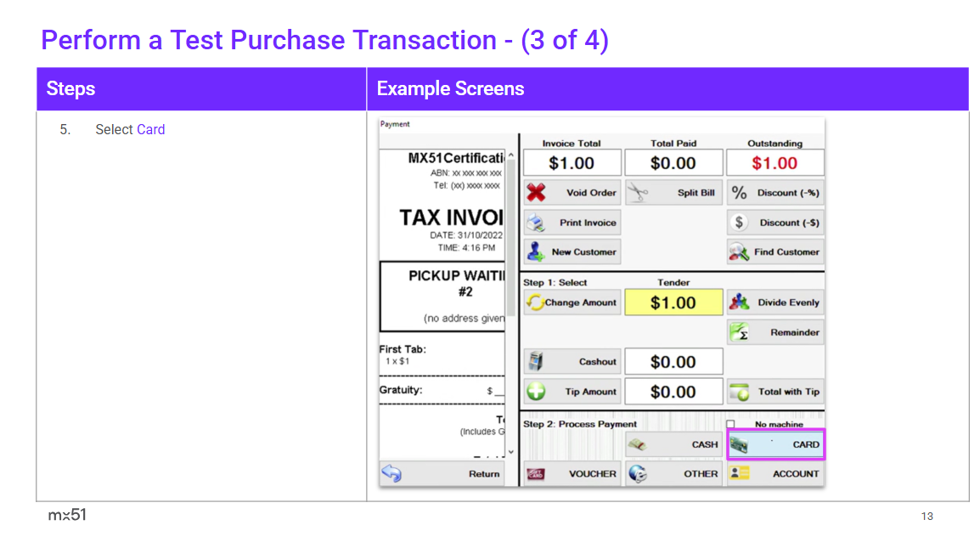Click the red X Void Order icon
Image resolution: width=980 pixels, height=548 pixels.
click(x=536, y=193)
